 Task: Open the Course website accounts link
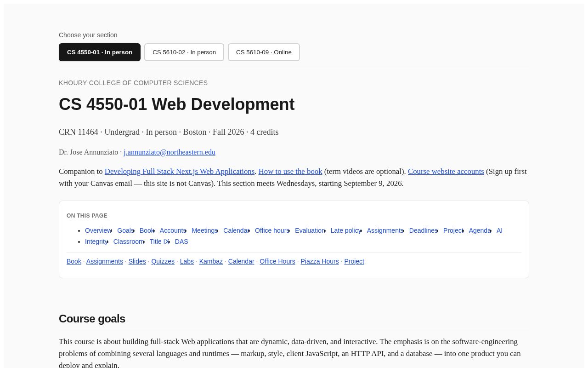click(446, 172)
